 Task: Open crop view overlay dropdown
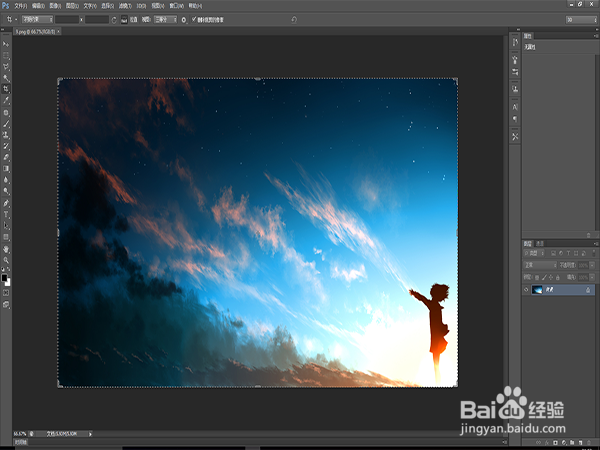pos(165,19)
